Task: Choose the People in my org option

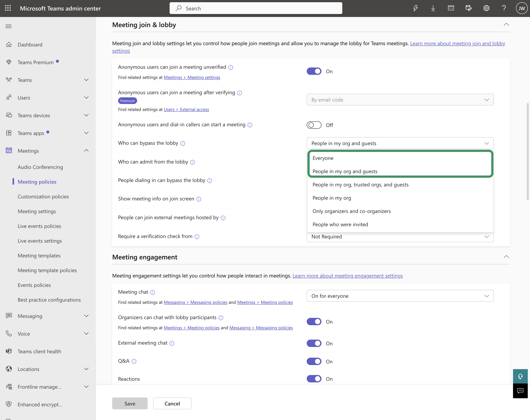Action: [x=400, y=198]
